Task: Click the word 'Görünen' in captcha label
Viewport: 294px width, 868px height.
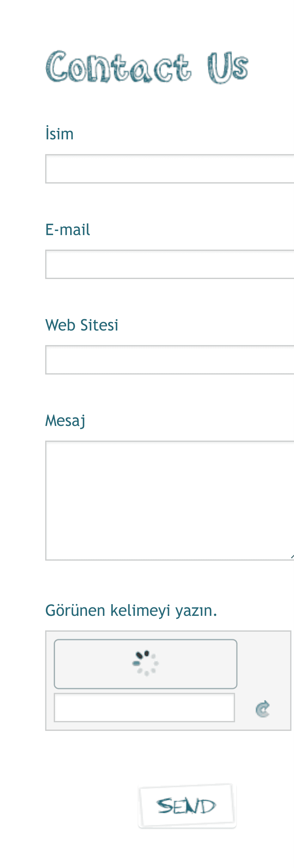Action: tap(76, 610)
